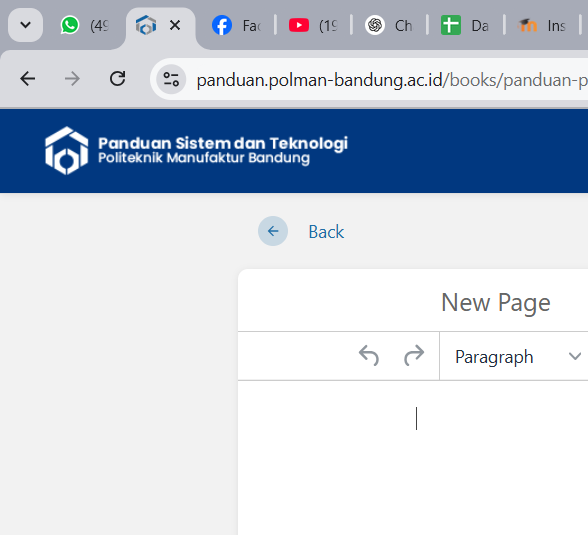Open Panduan Sistem dan Teknologi home link

(223, 150)
